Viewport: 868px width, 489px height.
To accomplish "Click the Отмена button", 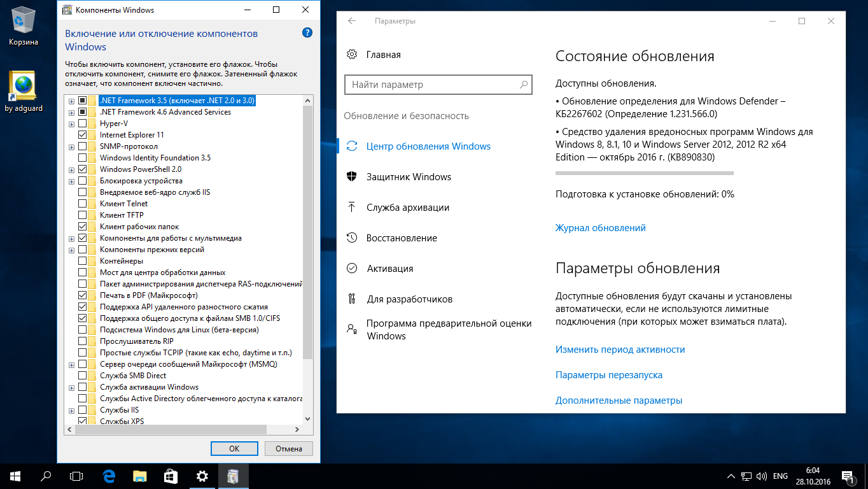I will pyautogui.click(x=289, y=448).
